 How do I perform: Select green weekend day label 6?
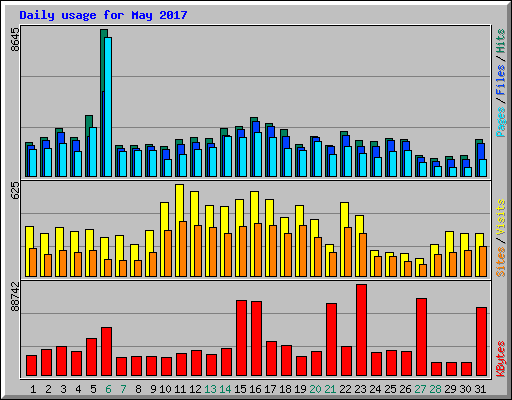coord(108,389)
